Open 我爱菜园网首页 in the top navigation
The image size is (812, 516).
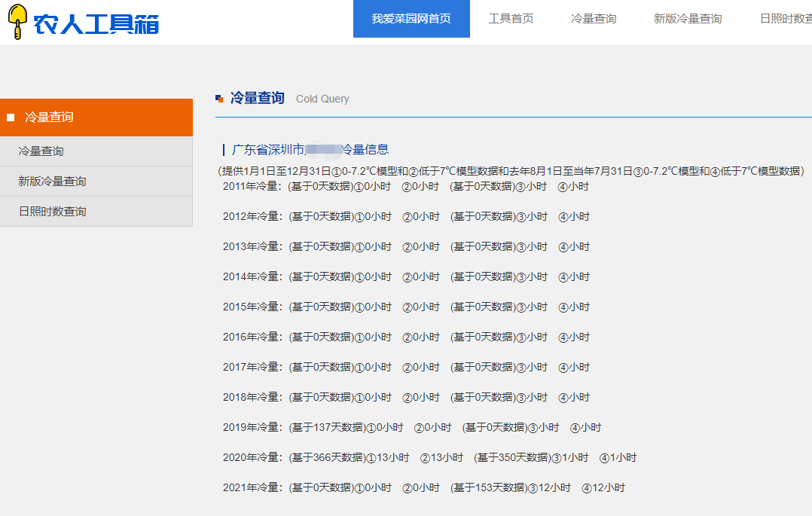coord(411,19)
